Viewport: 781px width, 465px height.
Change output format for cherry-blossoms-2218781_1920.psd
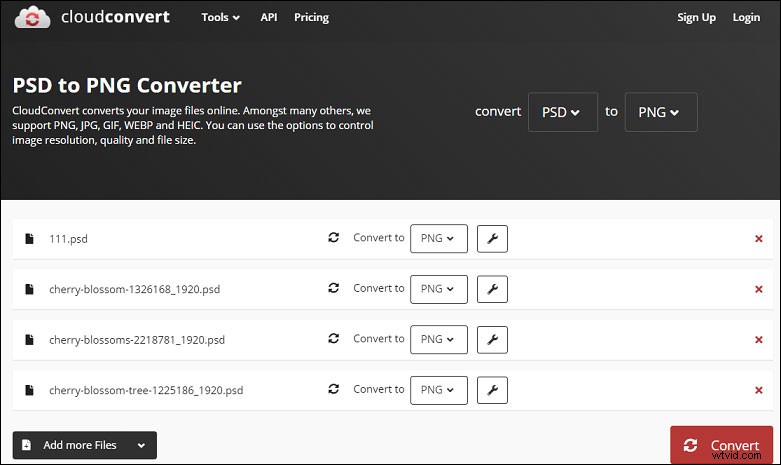point(439,340)
